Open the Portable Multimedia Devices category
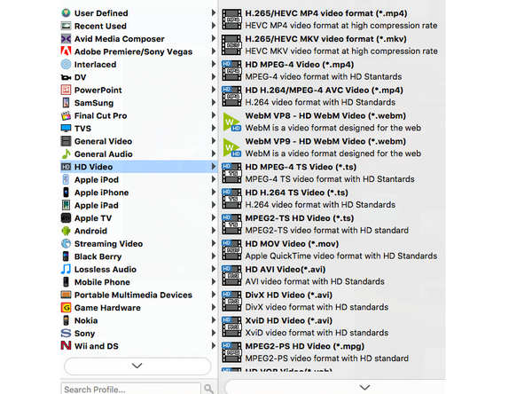 click(139, 295)
